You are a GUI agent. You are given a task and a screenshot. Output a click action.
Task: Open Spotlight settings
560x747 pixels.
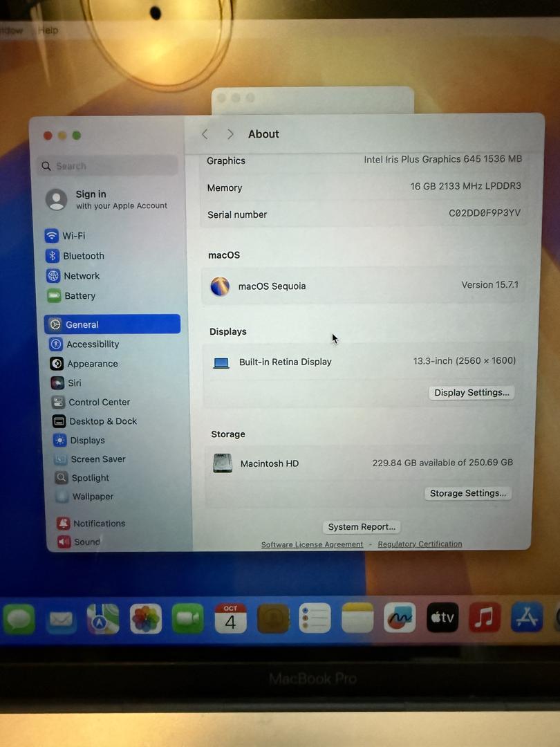click(x=82, y=478)
